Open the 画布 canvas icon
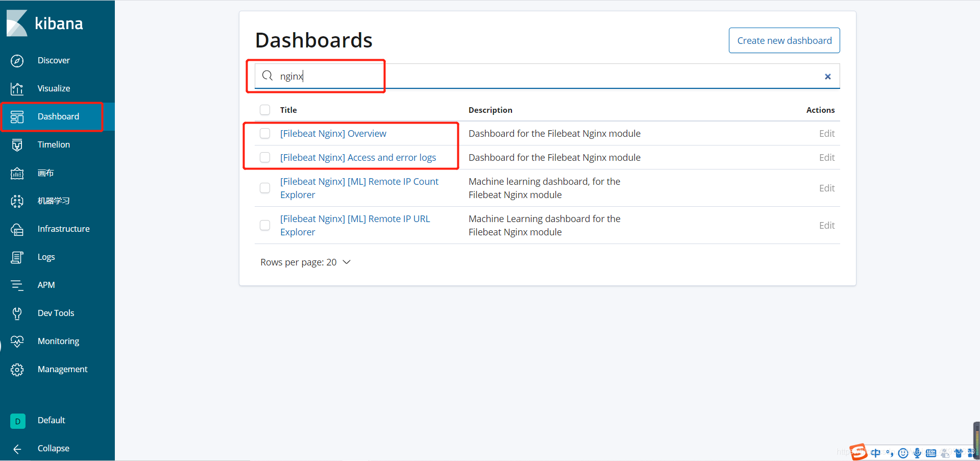This screenshot has width=980, height=461. coord(17,173)
